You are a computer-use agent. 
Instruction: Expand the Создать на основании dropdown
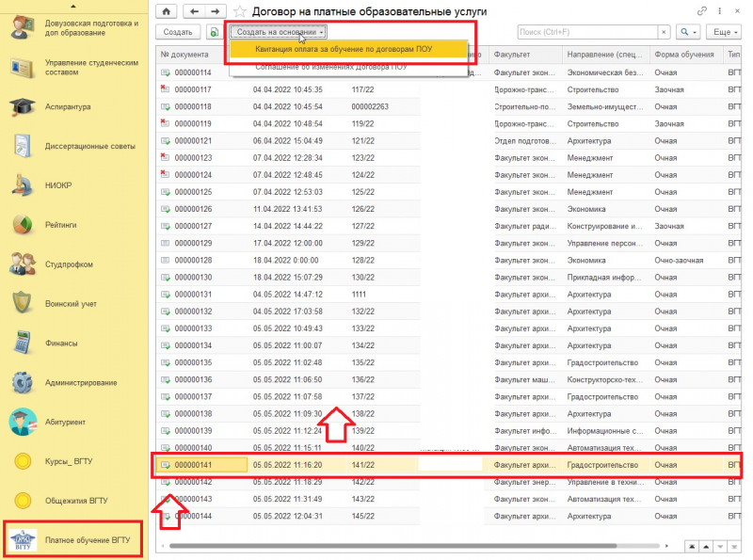coord(279,32)
